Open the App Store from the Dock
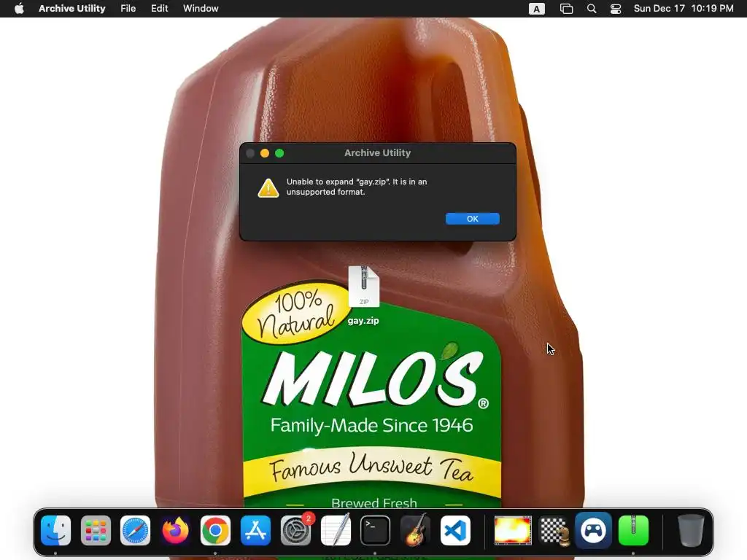Screen dimensions: 747x560 (255, 531)
